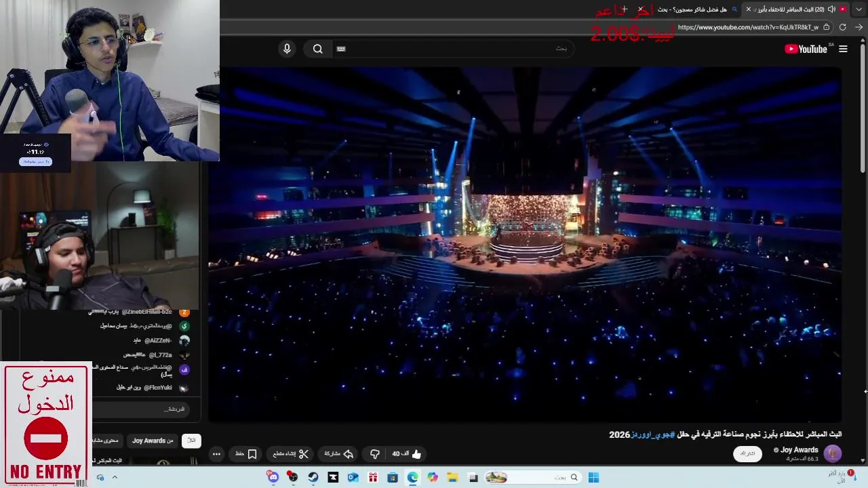Image resolution: width=868 pixels, height=488 pixels.
Task: Click the browser forward arrow
Action: (859, 27)
